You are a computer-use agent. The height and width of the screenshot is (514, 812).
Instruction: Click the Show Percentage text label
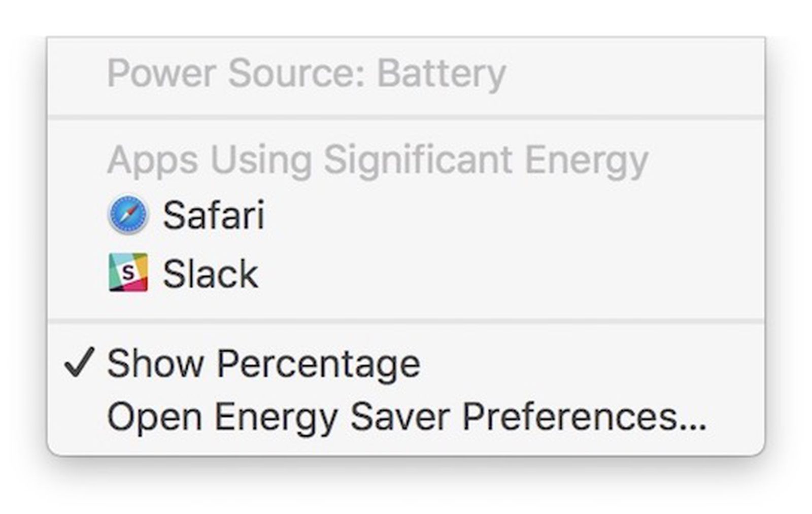(x=264, y=362)
